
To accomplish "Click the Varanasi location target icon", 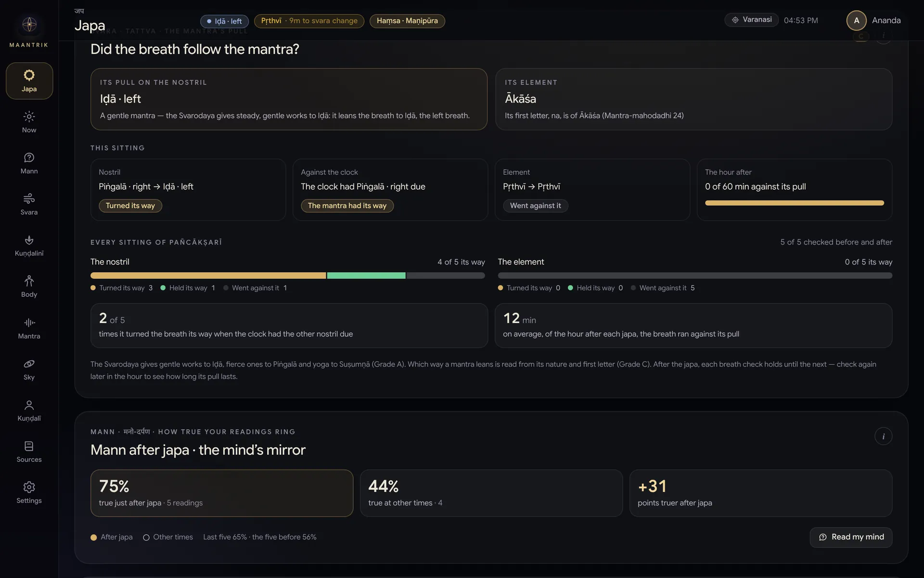I will [735, 20].
